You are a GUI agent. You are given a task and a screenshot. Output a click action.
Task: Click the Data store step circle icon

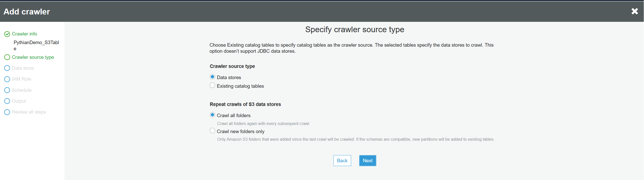pyautogui.click(x=7, y=68)
